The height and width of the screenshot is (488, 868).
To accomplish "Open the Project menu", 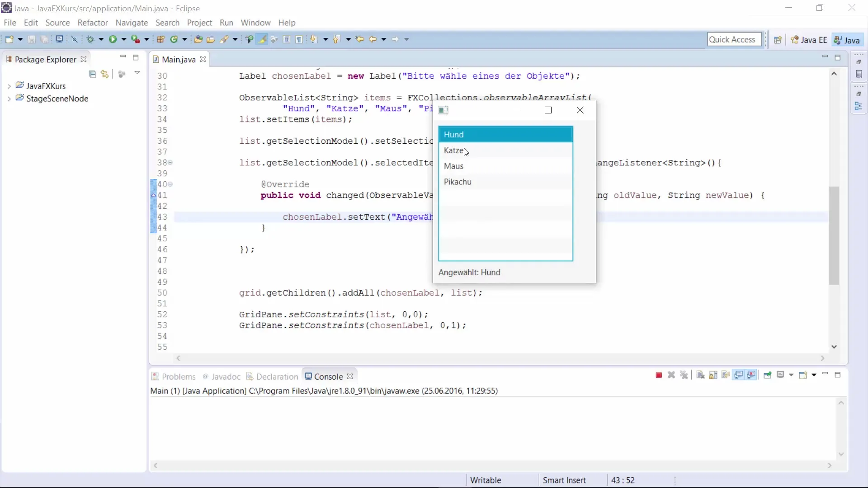I will click(x=199, y=23).
